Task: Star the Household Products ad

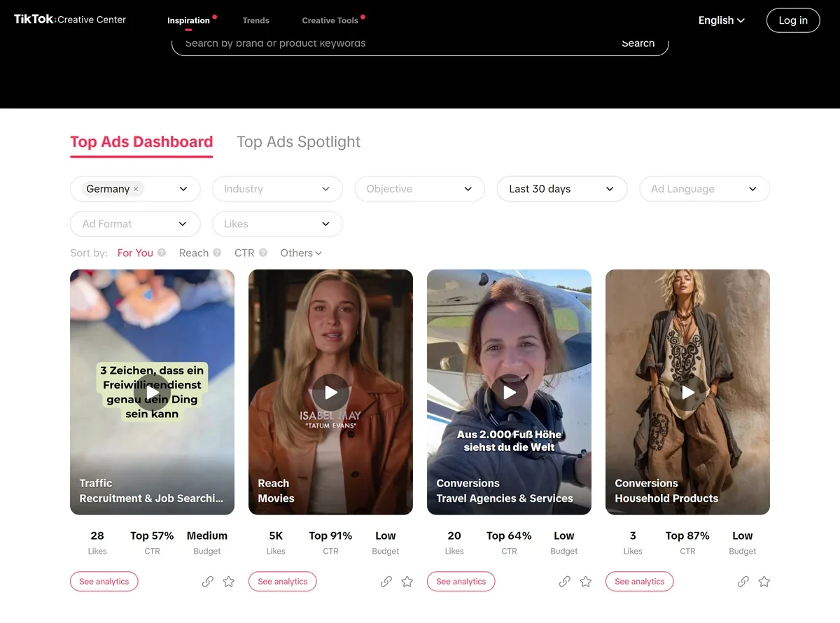Action: 764,582
